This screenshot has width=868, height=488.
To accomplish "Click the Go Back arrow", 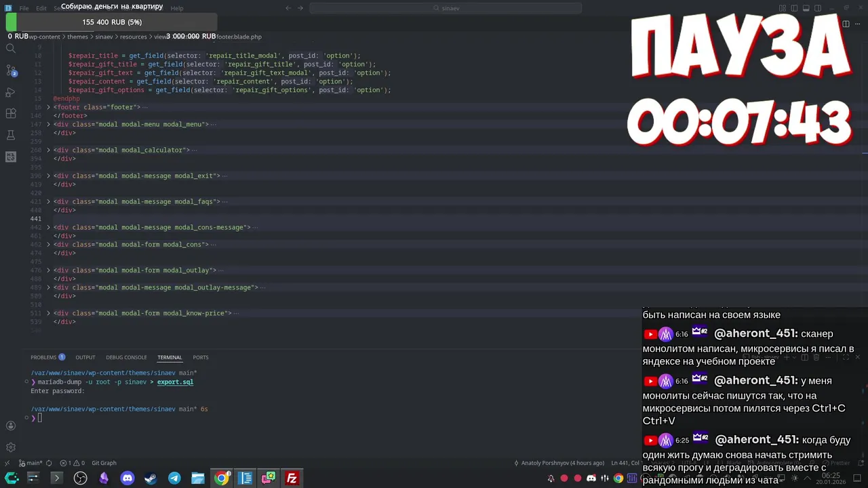I will 288,8.
